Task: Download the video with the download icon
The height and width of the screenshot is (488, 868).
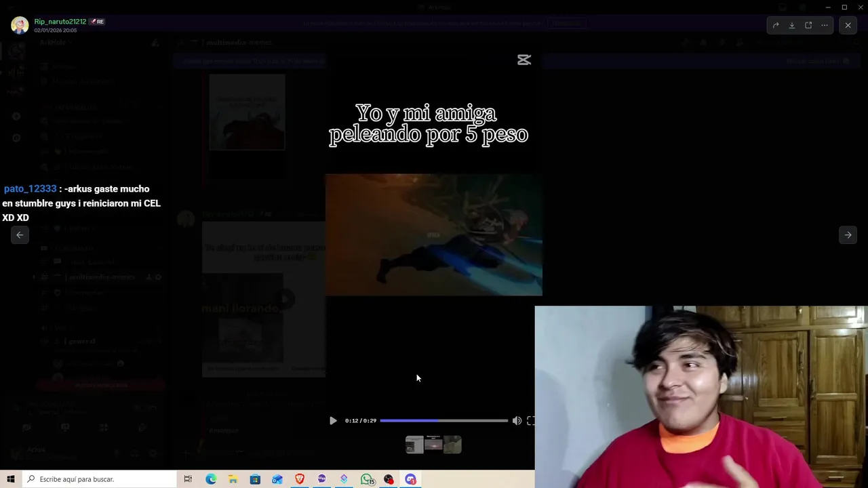Action: [x=792, y=25]
